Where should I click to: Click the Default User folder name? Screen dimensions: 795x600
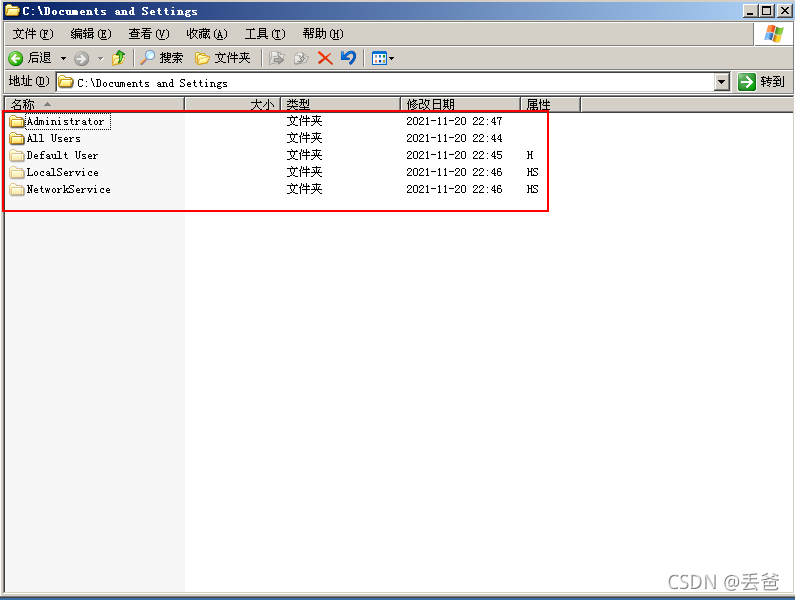coord(62,155)
